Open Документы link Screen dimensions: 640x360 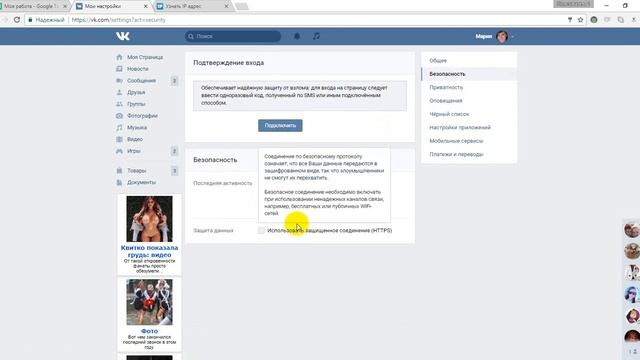[x=141, y=182]
